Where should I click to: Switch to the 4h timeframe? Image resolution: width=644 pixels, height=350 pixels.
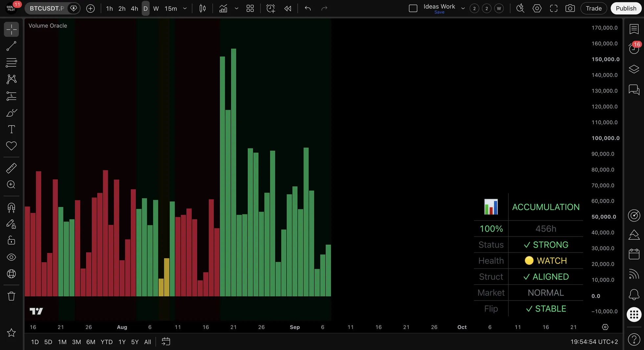point(134,9)
